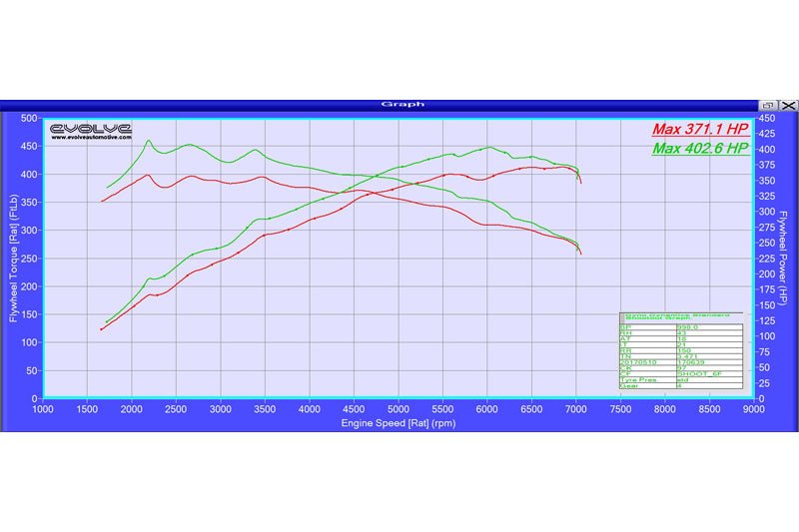
Task: Open the www.evolveautomotive.com link text
Action: 91,140
